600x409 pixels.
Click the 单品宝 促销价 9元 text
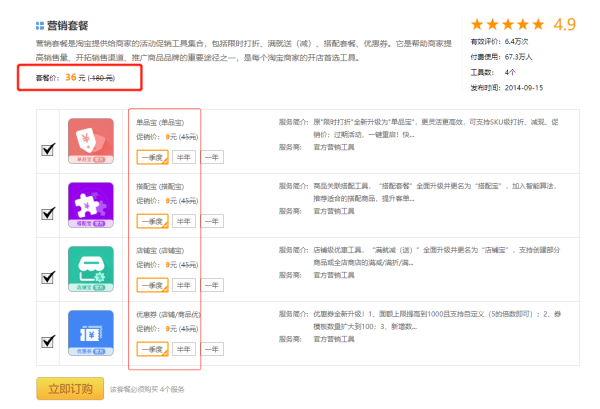tap(167, 137)
